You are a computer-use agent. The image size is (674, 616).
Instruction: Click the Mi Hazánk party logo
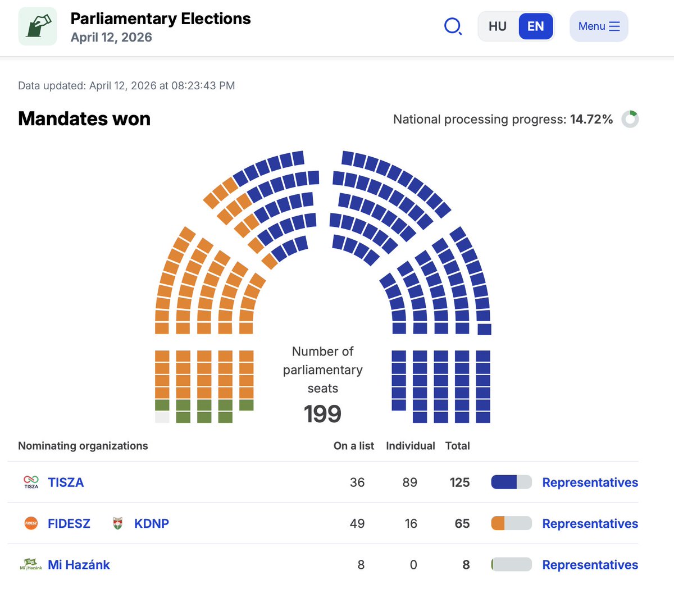point(30,564)
